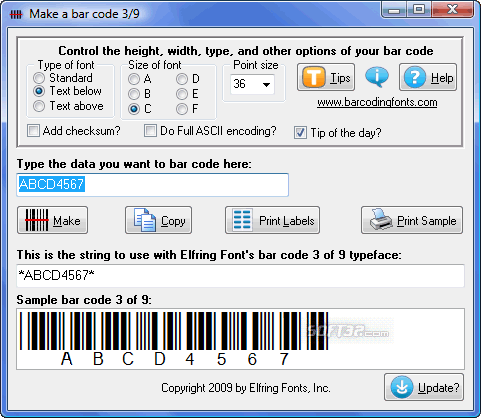Click the Copyright 2009 by Elfring Fonts text
This screenshot has height=418, width=481.
[x=246, y=388]
